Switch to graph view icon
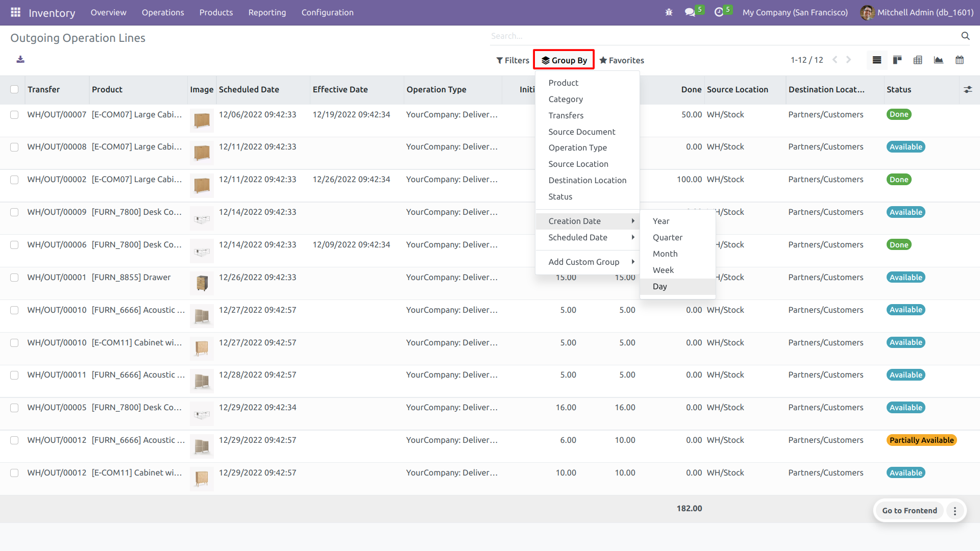The height and width of the screenshot is (551, 980). 939,60
